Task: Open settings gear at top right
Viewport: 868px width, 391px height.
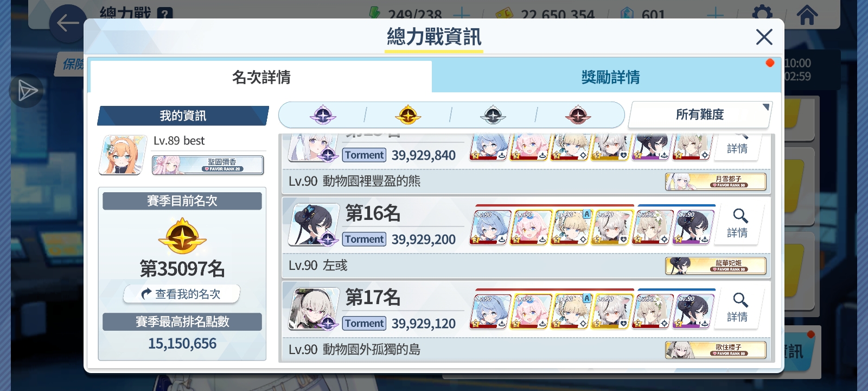Action: [x=762, y=14]
